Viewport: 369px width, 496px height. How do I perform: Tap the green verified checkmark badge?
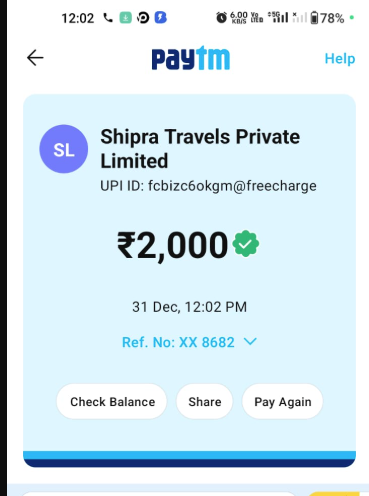(x=246, y=244)
